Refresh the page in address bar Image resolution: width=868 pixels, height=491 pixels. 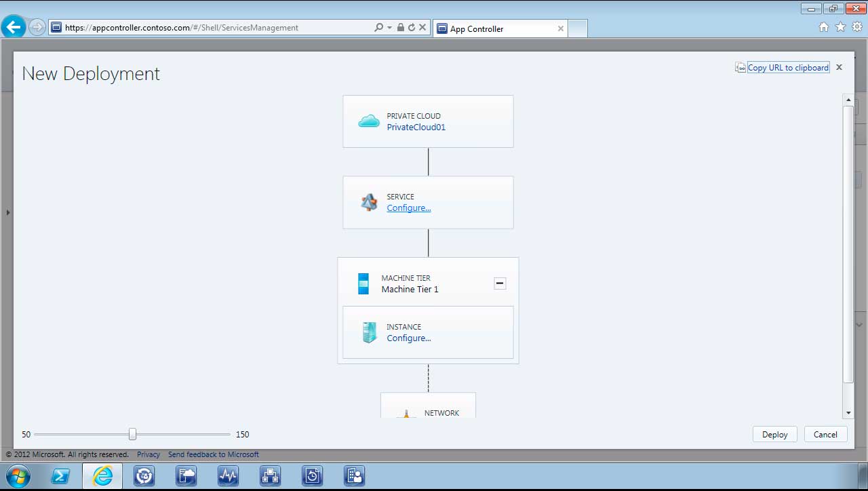tap(412, 28)
